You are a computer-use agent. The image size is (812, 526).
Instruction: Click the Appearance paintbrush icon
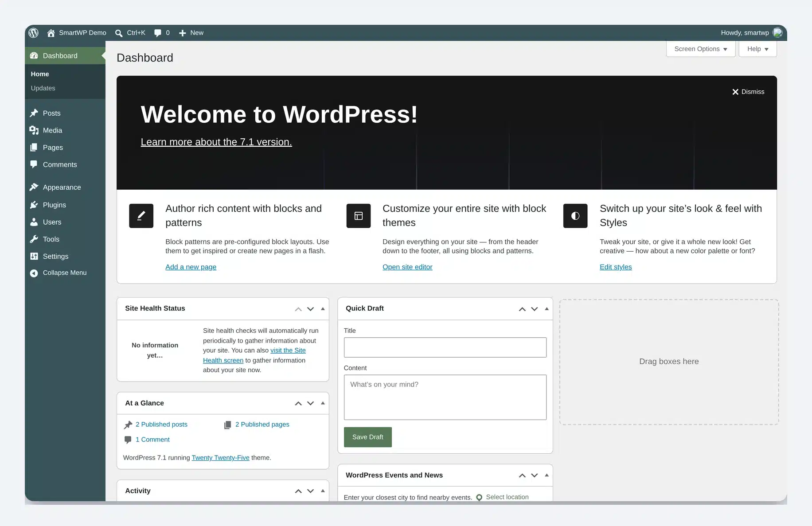pos(34,187)
